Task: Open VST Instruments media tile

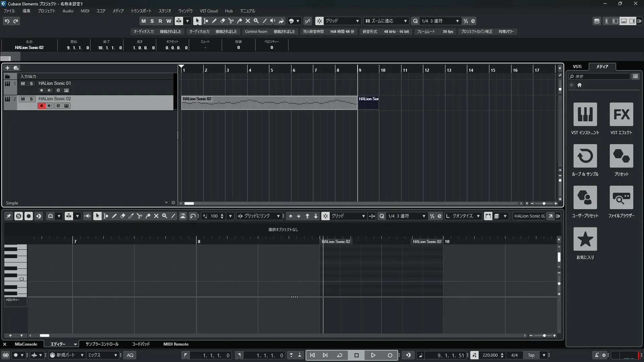Action: pos(585,114)
